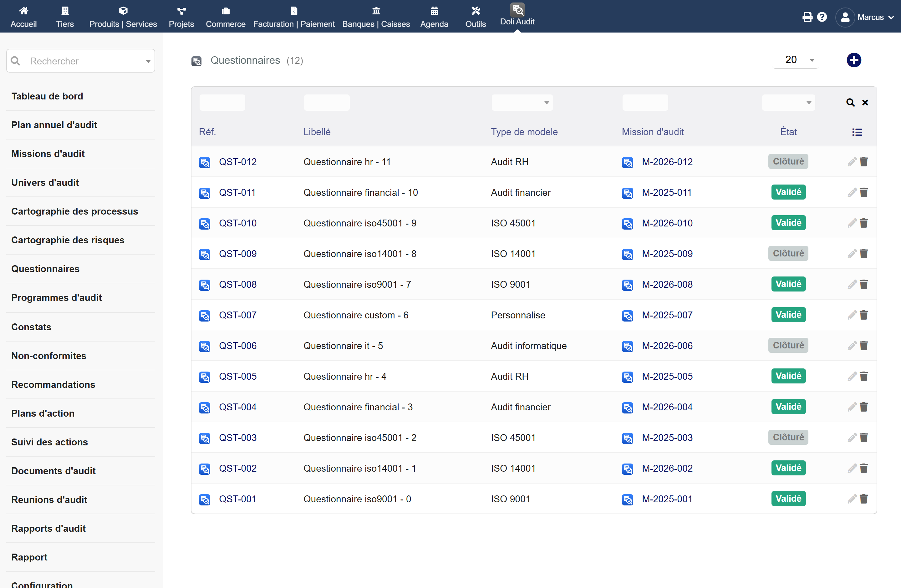The width and height of the screenshot is (901, 588).
Task: Click the print icon in top bar
Action: [807, 17]
